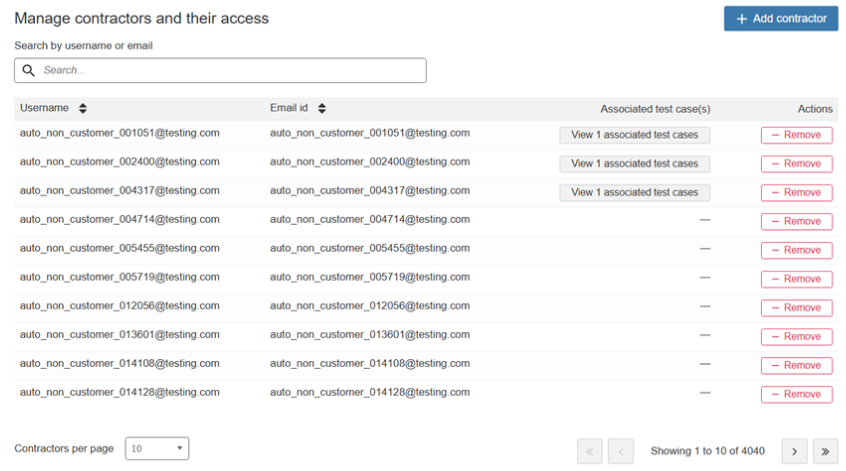
Task: View associated test cases for auto_non_customer_004317
Action: coord(634,192)
